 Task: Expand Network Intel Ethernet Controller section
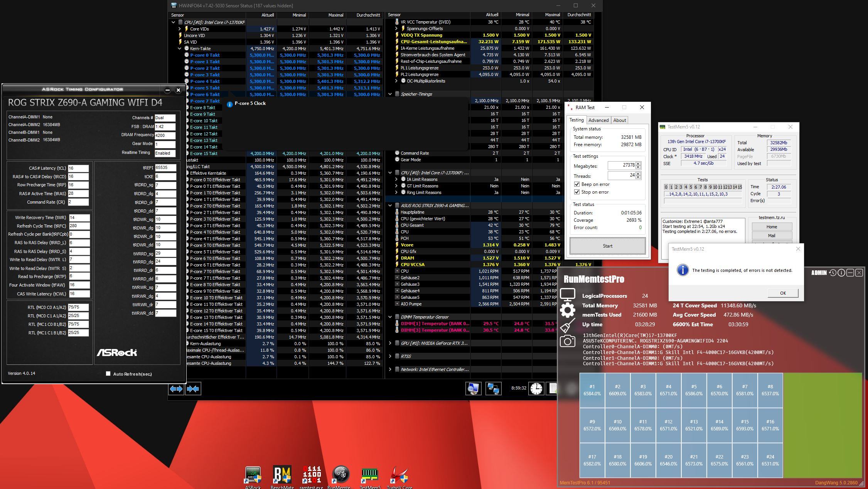tap(390, 369)
